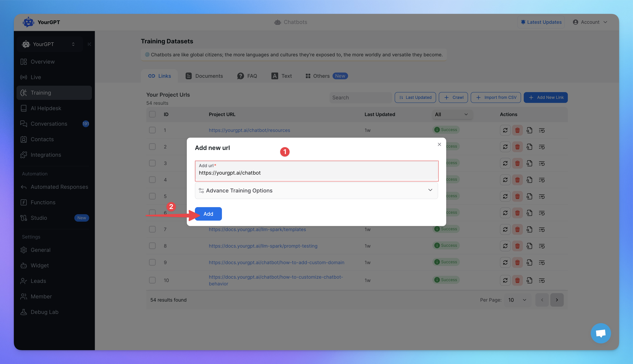The height and width of the screenshot is (364, 633).
Task: Retrain the row 1 URL with refresh icon
Action: click(505, 130)
